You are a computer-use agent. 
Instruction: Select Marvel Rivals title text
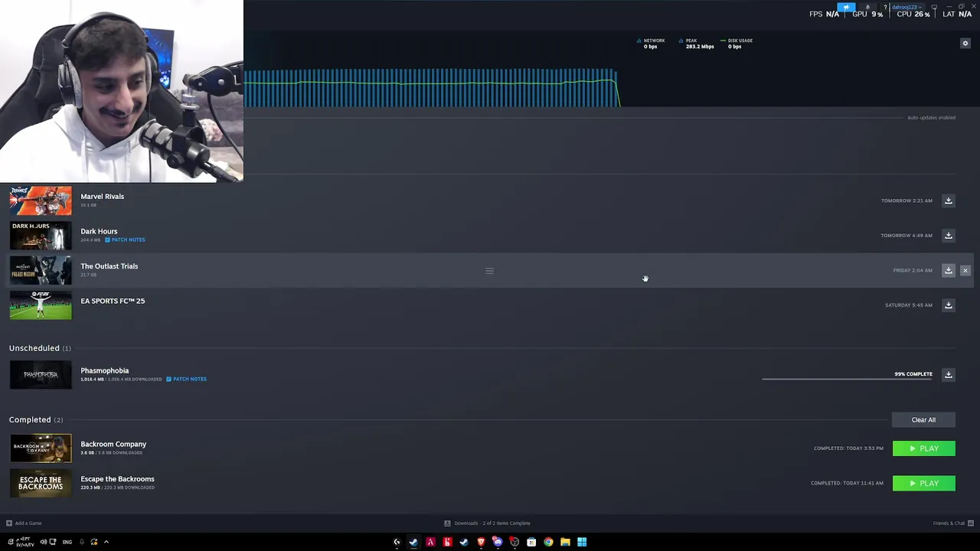tap(103, 197)
